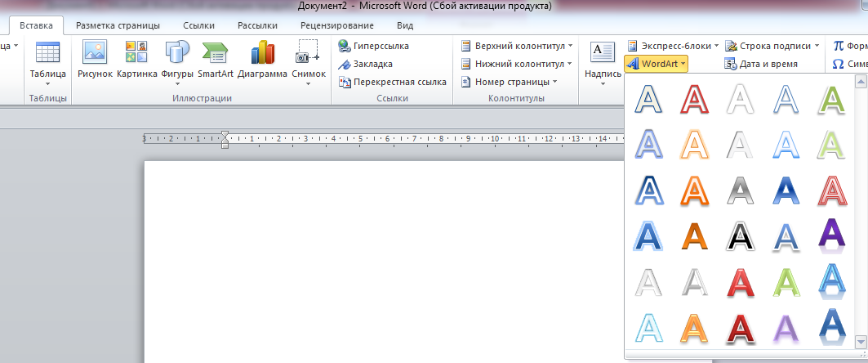
Task: Pick the fifth-row red bevel WordArt style
Action: point(740,281)
